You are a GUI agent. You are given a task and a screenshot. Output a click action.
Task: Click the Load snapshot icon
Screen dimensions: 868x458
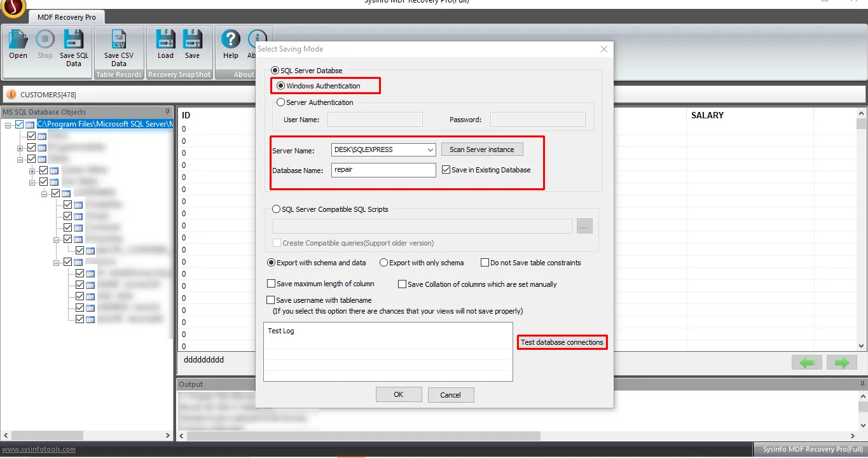coord(165,45)
